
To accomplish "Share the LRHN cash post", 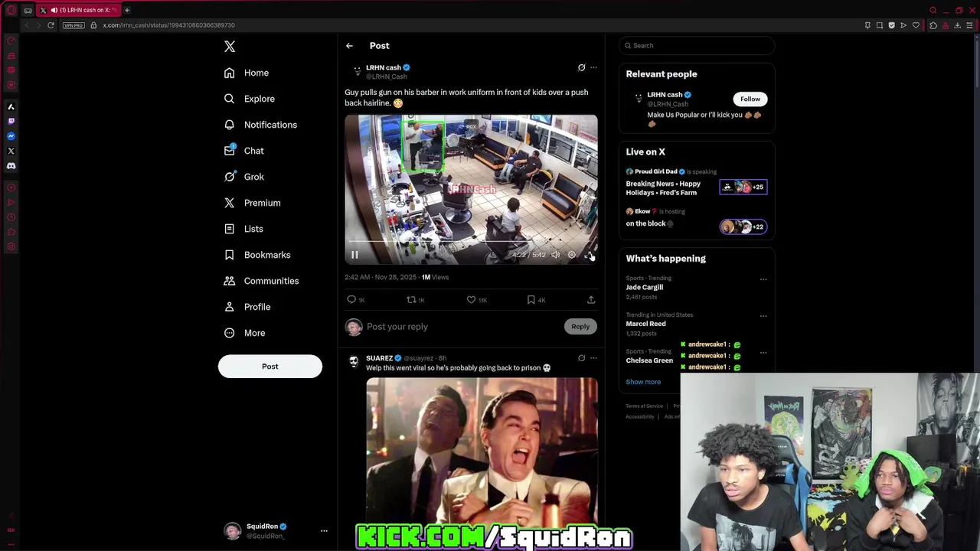I will click(x=591, y=300).
